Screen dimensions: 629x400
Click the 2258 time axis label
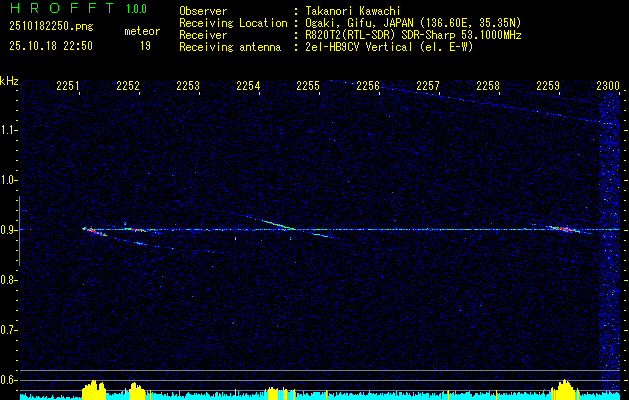(488, 87)
